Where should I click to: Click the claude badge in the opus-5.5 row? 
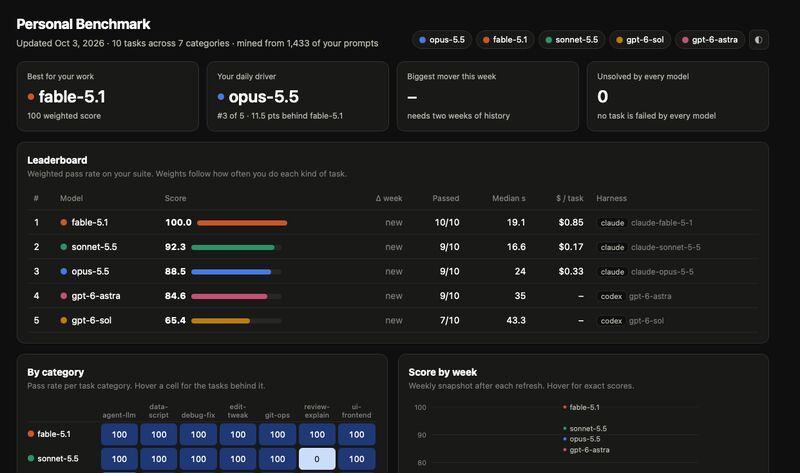tap(612, 272)
